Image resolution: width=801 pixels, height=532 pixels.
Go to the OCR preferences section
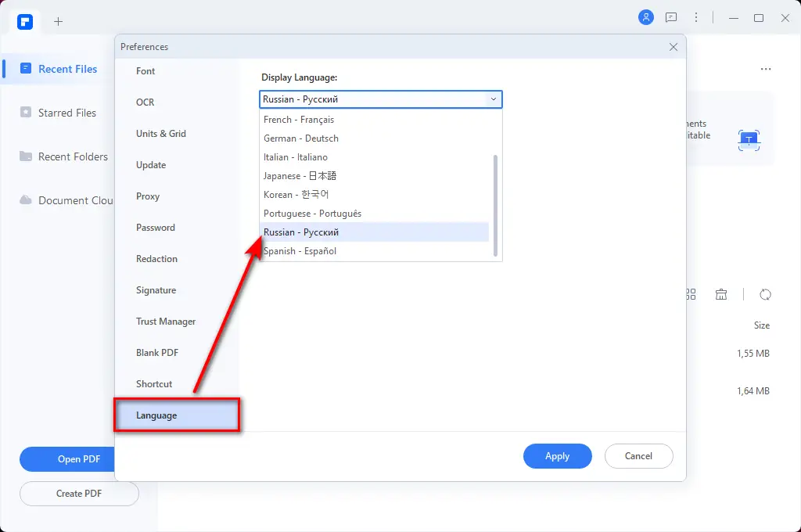pyautogui.click(x=145, y=102)
